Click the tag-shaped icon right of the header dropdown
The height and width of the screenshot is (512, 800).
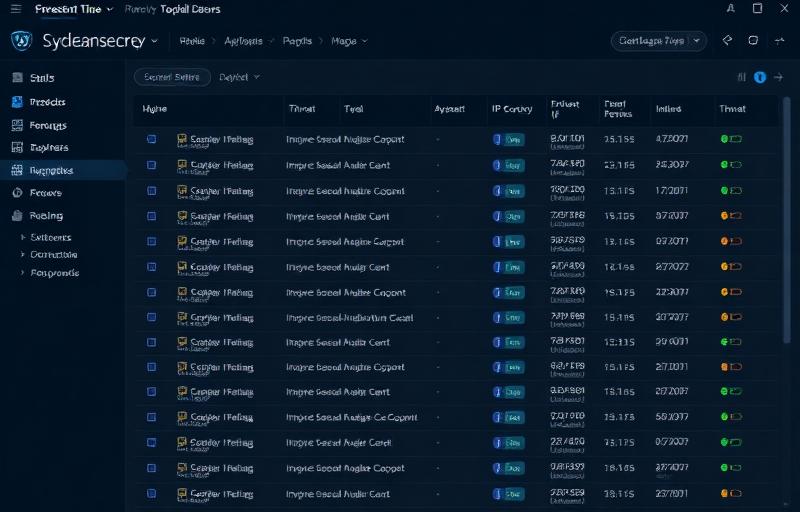click(x=727, y=41)
